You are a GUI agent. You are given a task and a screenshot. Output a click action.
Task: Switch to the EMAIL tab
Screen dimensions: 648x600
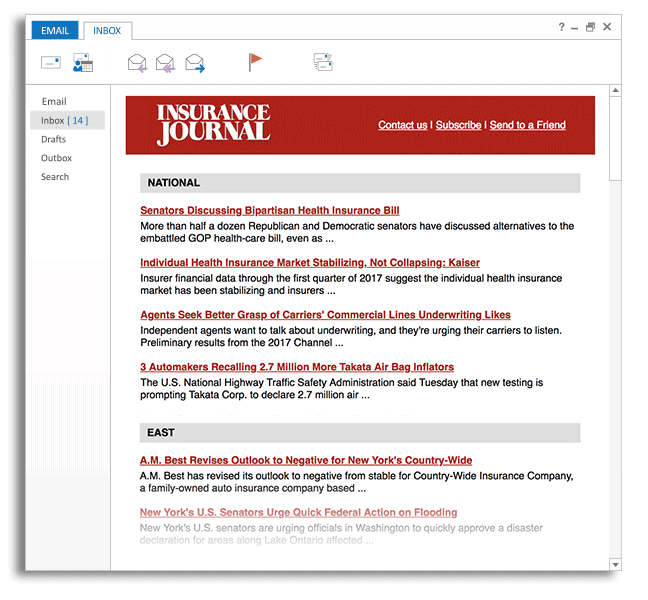[x=55, y=30]
